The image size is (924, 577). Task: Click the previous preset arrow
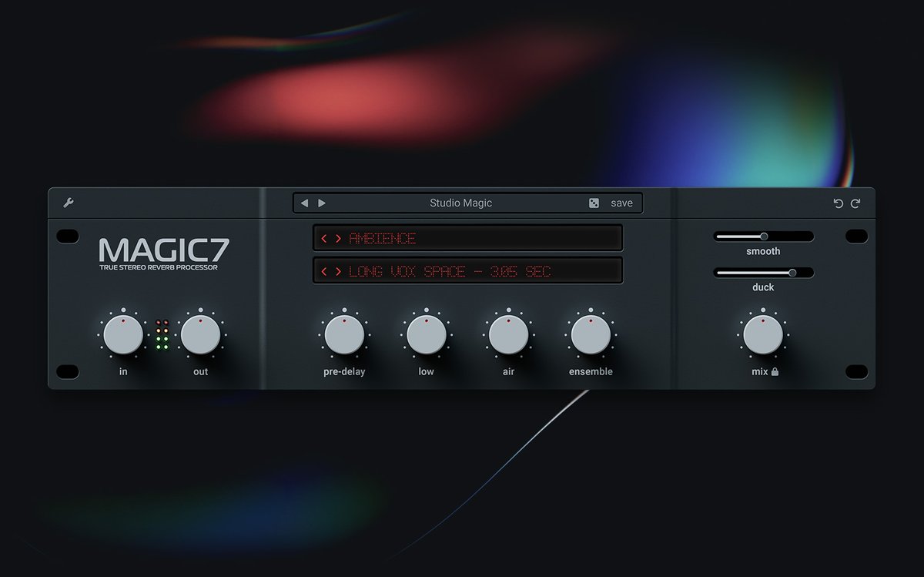click(305, 203)
